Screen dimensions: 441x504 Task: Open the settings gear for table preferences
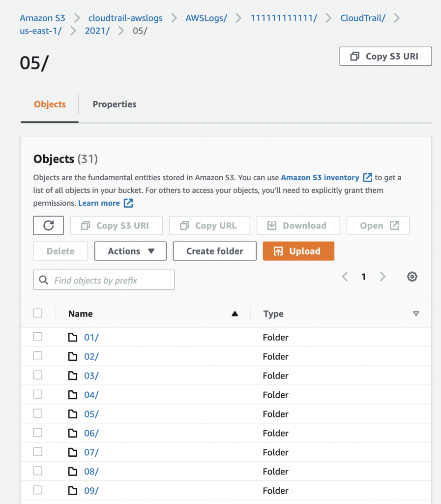tap(412, 277)
